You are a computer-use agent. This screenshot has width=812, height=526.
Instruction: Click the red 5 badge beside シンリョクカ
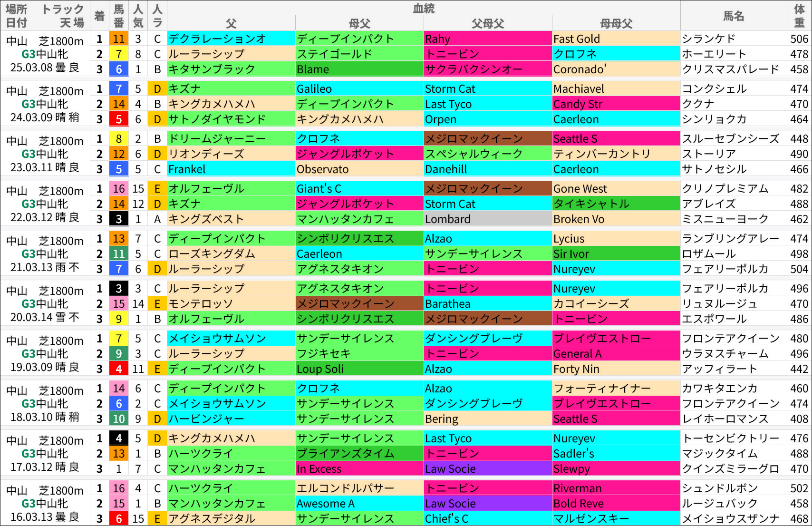118,119
